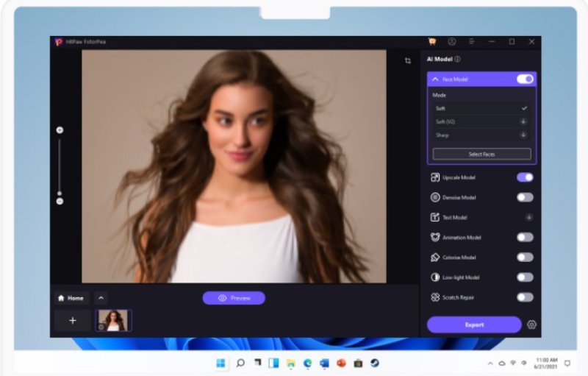Click the Preview button

[x=234, y=298]
